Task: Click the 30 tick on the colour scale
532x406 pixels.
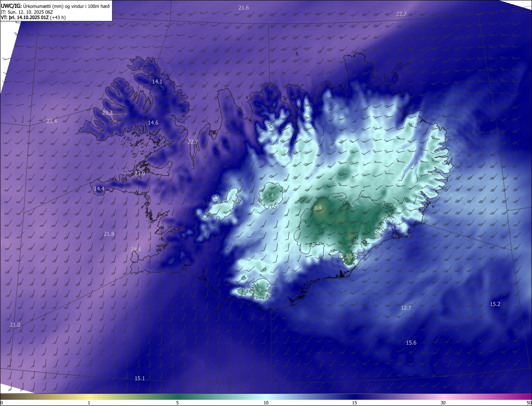Action: point(443,403)
